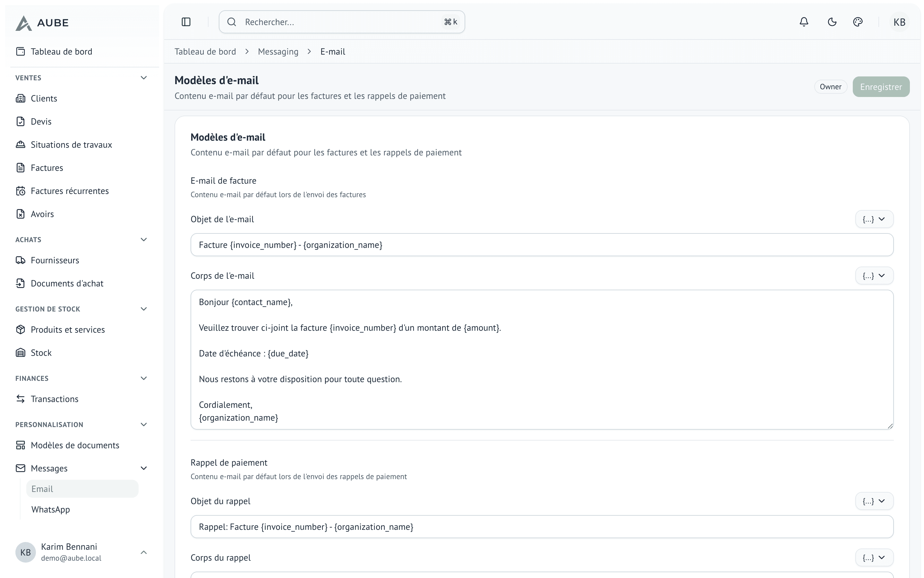
Task: Click the Objet du rappel input field
Action: (x=542, y=526)
